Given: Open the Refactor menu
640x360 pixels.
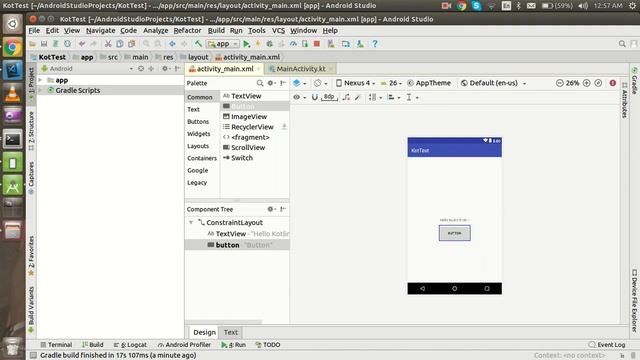Looking at the screenshot, I should click(x=187, y=31).
